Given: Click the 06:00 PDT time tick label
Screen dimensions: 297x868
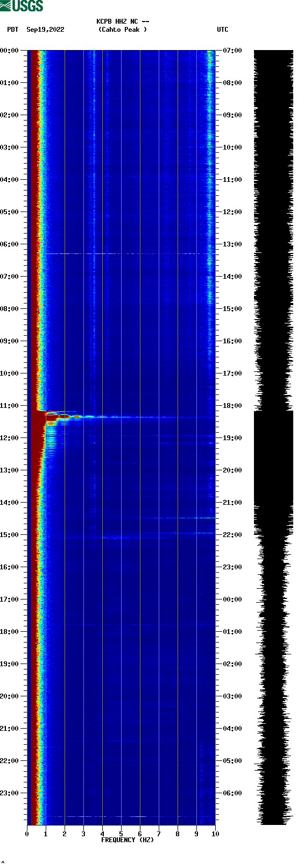Looking at the screenshot, I should coord(9,244).
